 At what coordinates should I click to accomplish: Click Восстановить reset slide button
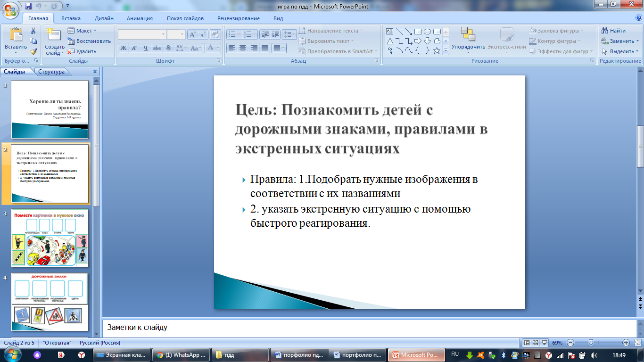pyautogui.click(x=90, y=41)
